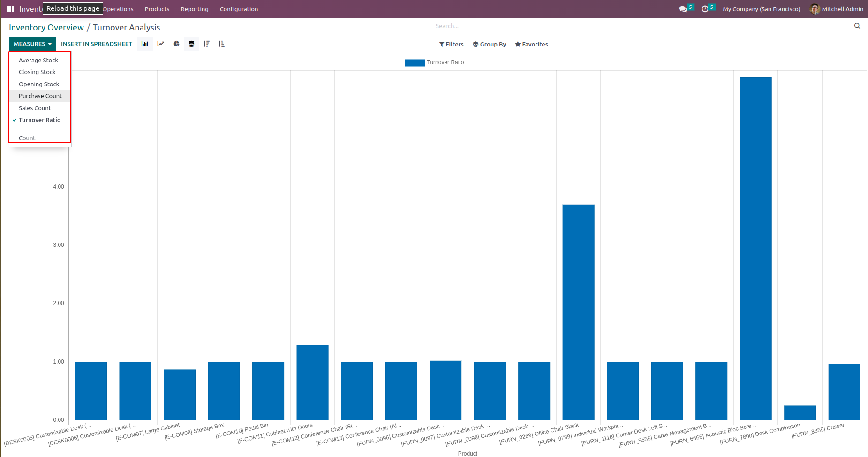This screenshot has width=868, height=457.
Task: Open the Filters dropdown
Action: [x=451, y=45]
